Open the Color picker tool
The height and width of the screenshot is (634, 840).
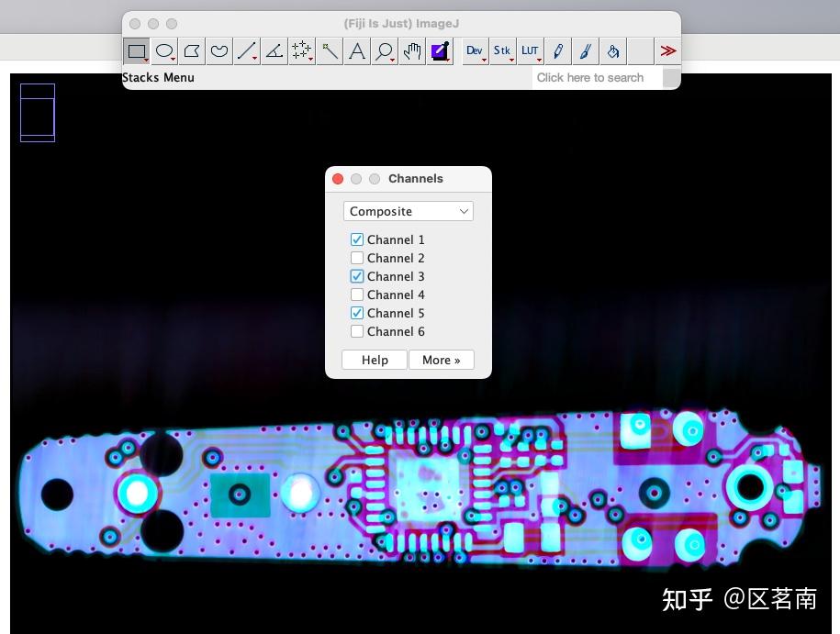(439, 50)
